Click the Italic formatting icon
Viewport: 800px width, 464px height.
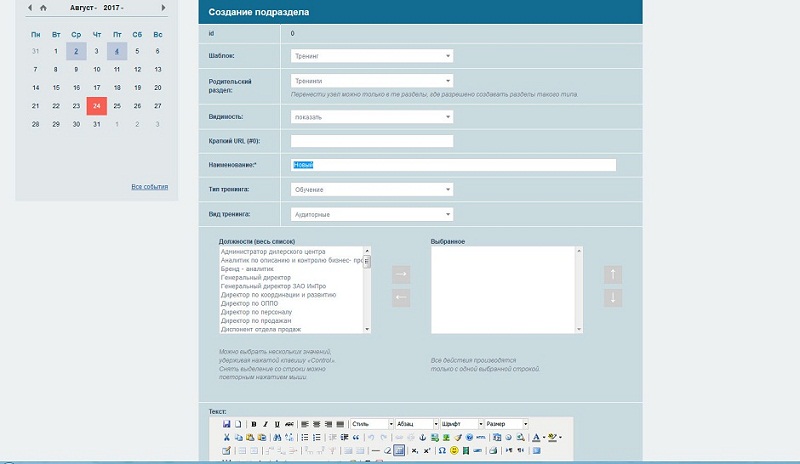(x=265, y=424)
